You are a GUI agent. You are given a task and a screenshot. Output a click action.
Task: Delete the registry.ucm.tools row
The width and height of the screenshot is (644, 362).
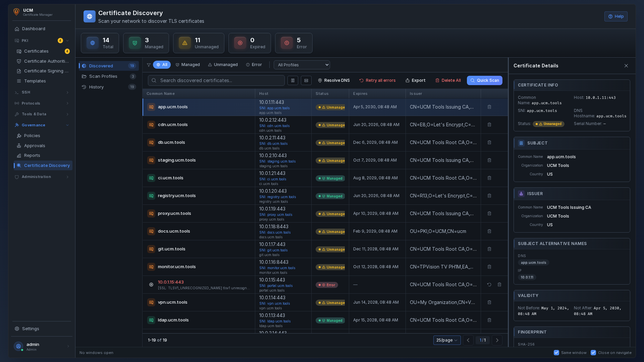click(489, 196)
